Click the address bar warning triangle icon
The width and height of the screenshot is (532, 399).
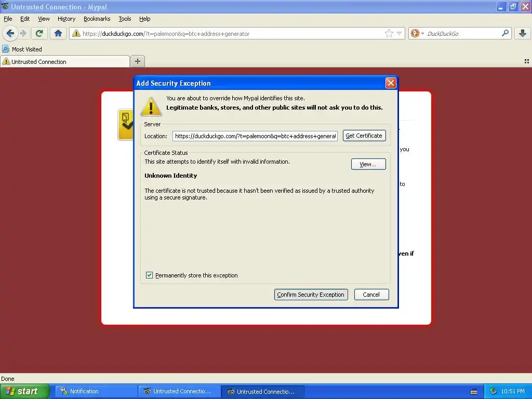pyautogui.click(x=76, y=33)
